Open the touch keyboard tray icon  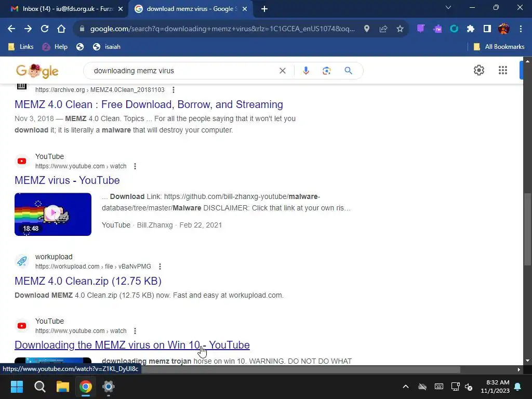pyautogui.click(x=438, y=387)
